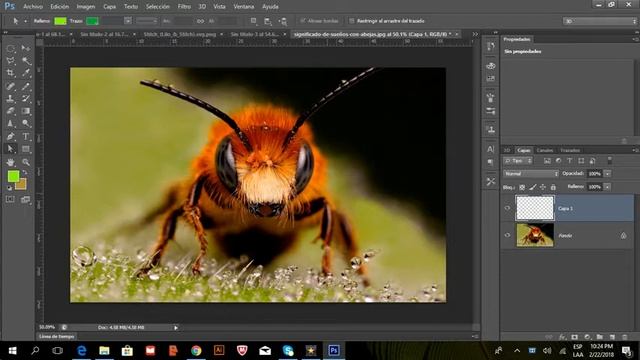
Task: Click the path alignment icon in options bar
Action: (x=268, y=21)
